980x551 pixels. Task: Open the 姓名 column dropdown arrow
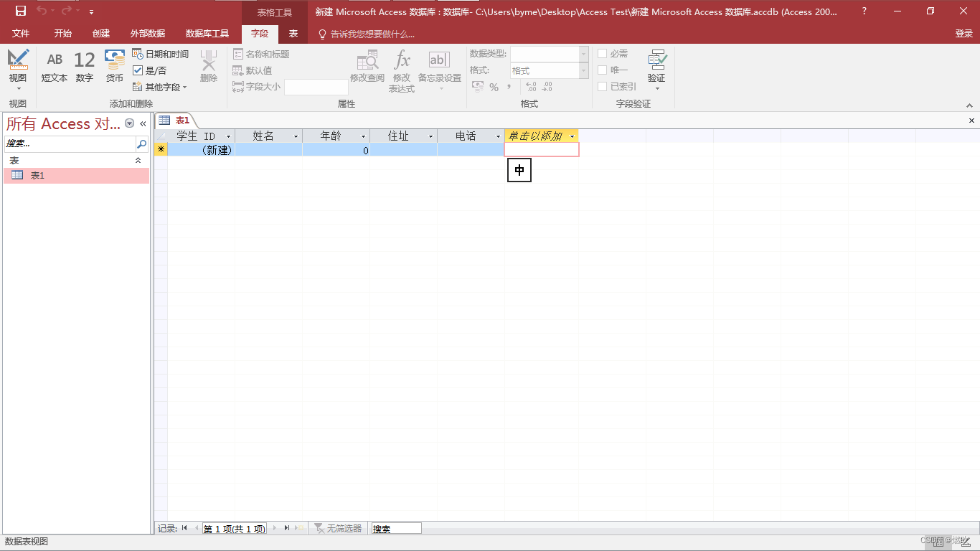click(x=296, y=136)
